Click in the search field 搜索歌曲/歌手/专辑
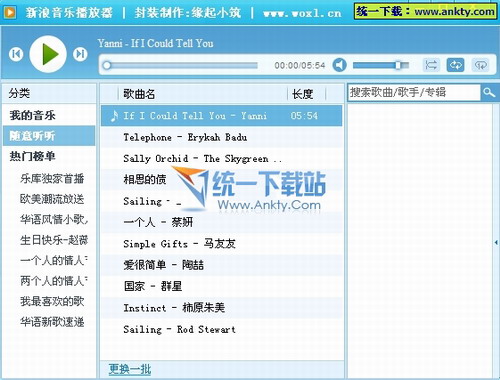This screenshot has width=500, height=380. 414,92
